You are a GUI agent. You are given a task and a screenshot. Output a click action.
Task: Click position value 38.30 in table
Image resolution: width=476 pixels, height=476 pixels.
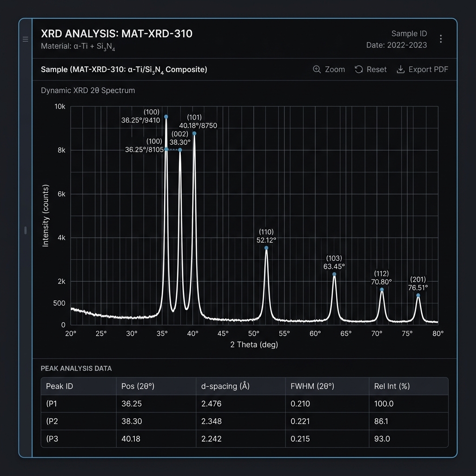132,421
